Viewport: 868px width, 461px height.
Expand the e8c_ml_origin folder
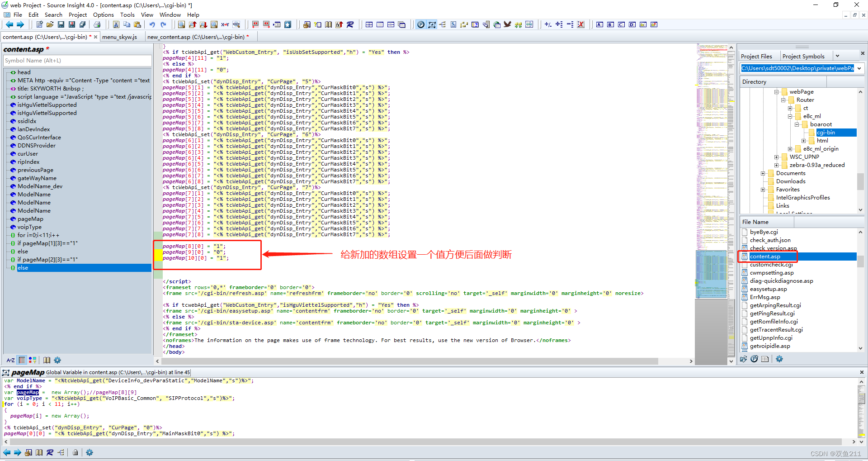click(x=790, y=149)
